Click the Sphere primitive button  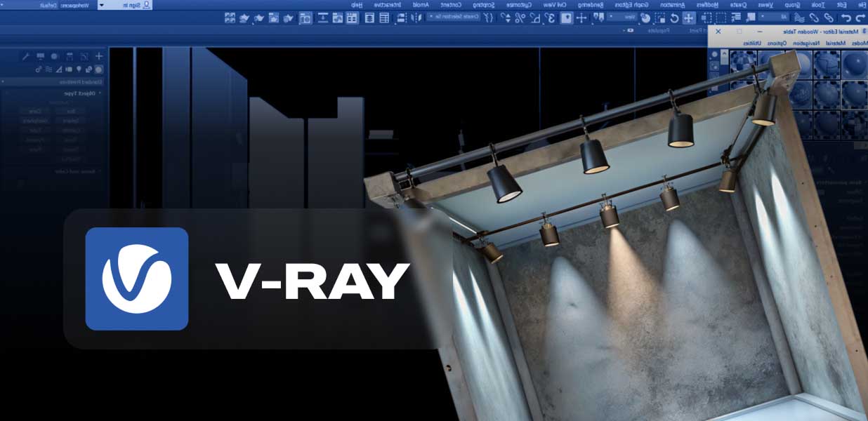[x=72, y=121]
